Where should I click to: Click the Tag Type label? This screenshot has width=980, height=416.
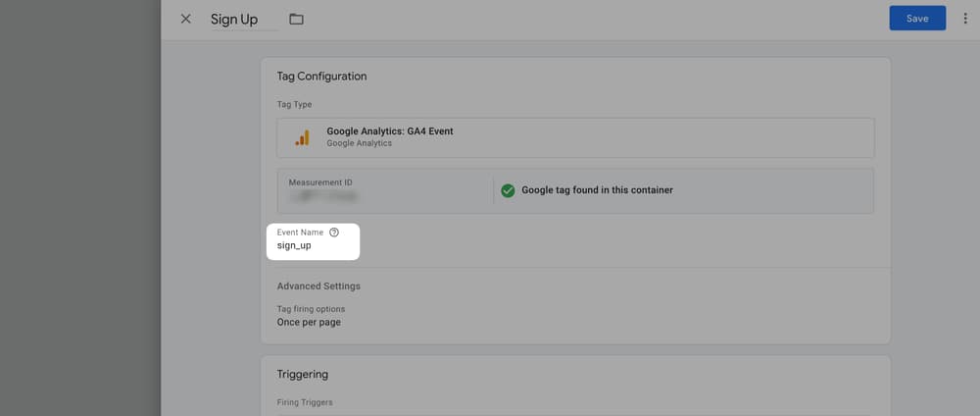pos(294,104)
